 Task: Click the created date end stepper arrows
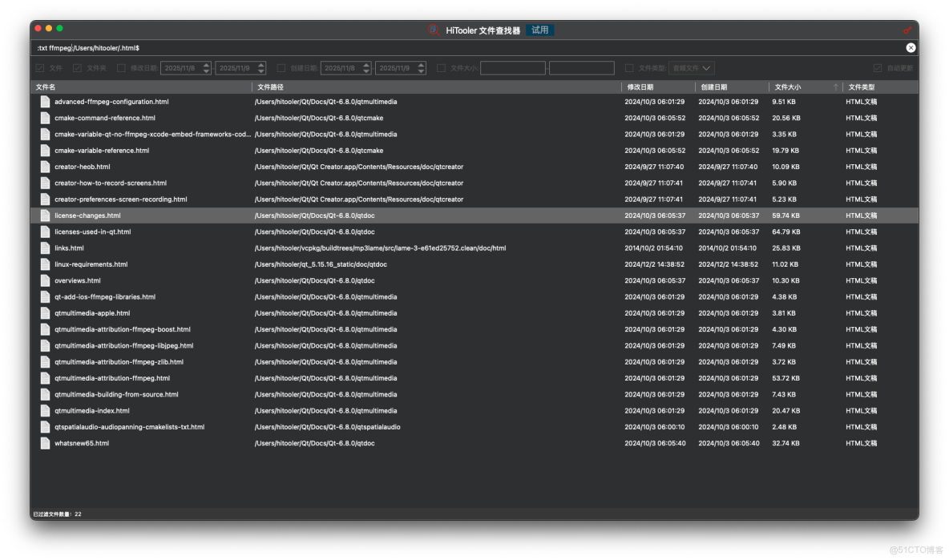pos(422,68)
